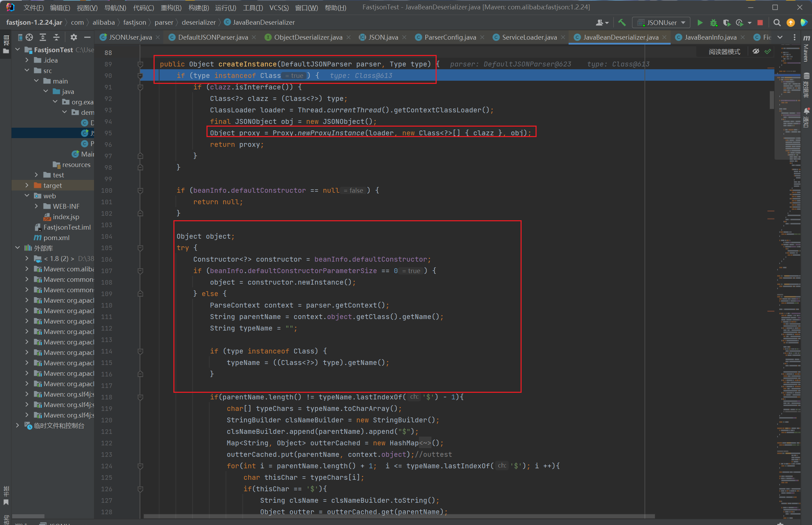Start debugging with the bug icon
Screen dimensions: 812x525
click(x=713, y=23)
